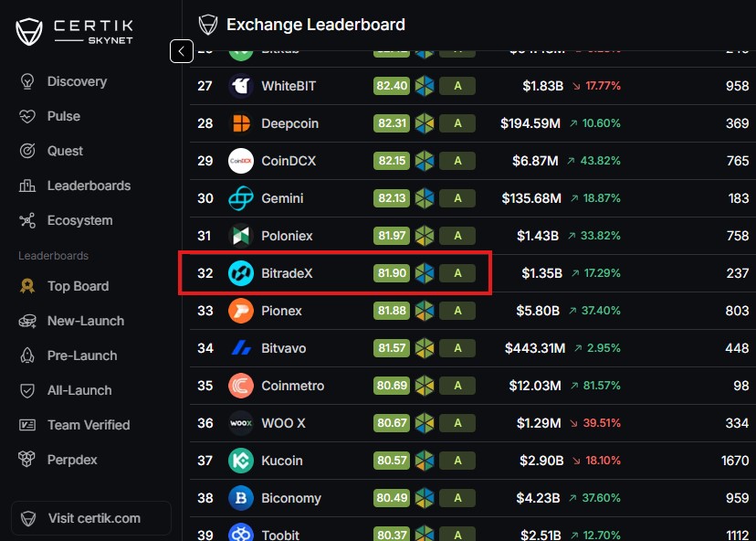Open the New-Launch leaderboard

point(85,321)
